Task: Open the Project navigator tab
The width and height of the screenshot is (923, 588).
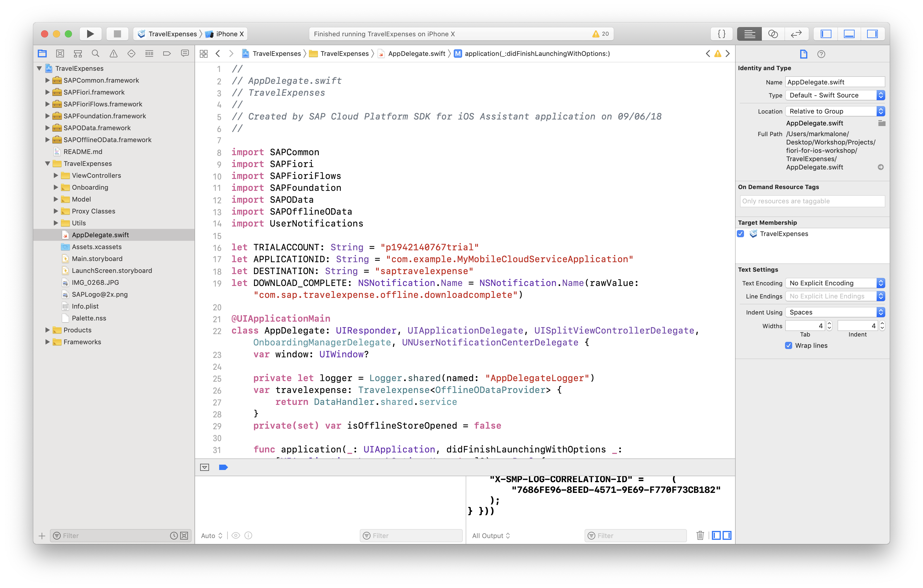Action: (x=42, y=54)
